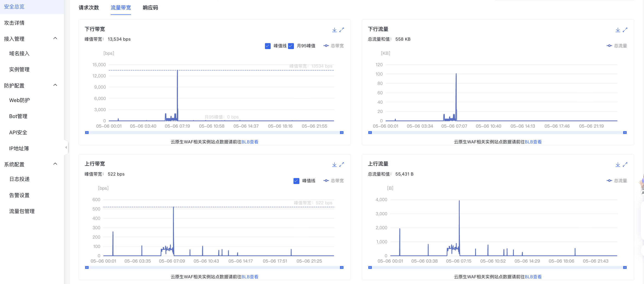Expand the 下行流量 chart to fullscreen
Viewport: 644px width, 284px height.
point(625,30)
